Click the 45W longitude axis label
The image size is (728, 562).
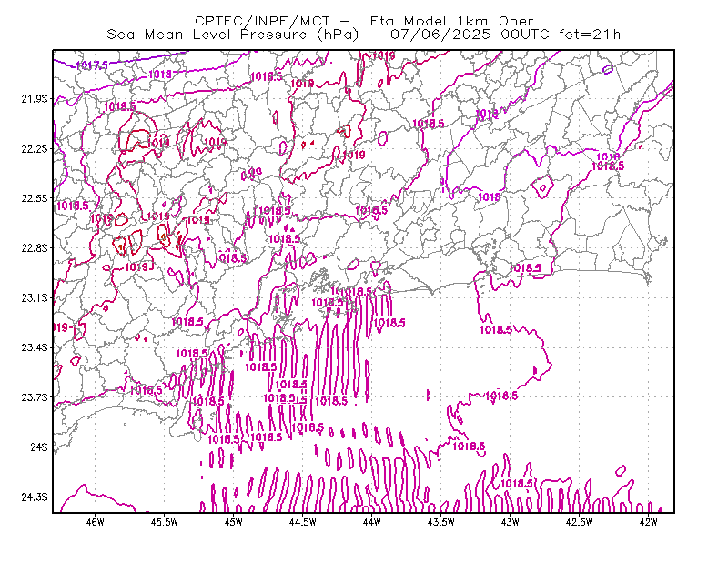(x=234, y=522)
